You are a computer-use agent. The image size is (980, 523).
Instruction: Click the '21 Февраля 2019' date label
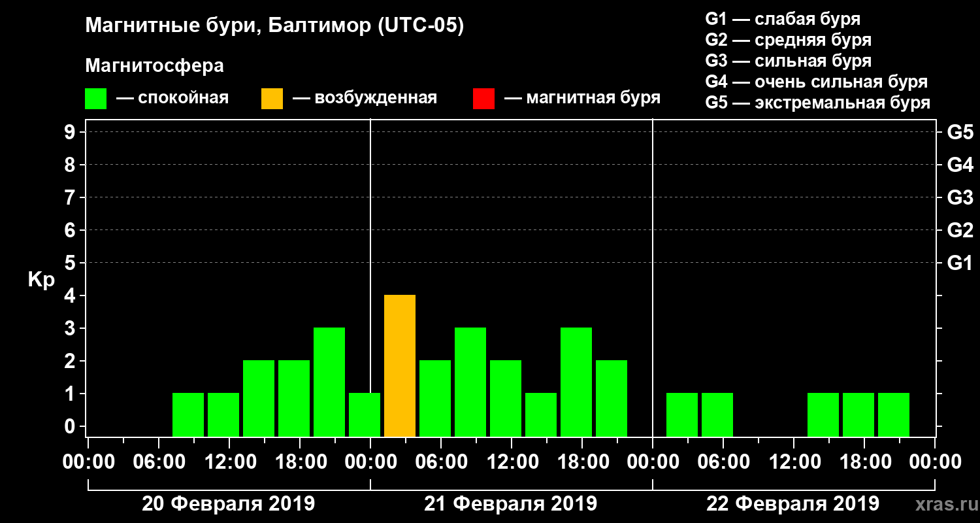point(511,504)
